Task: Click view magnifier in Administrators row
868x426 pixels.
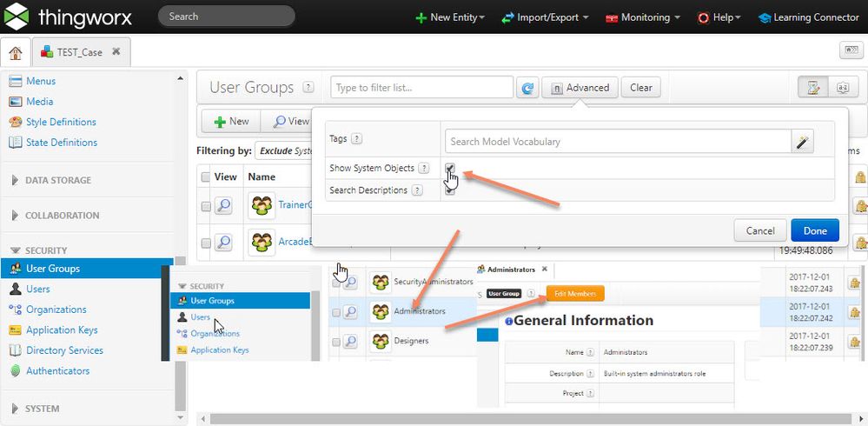Action: (350, 312)
